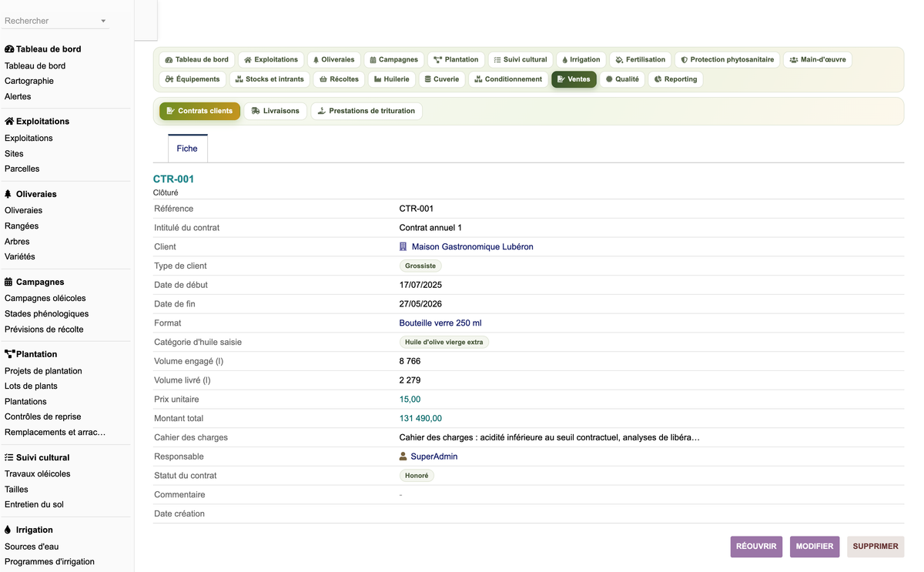The image size is (924, 572).
Task: Click the Modifier button
Action: [x=815, y=547]
